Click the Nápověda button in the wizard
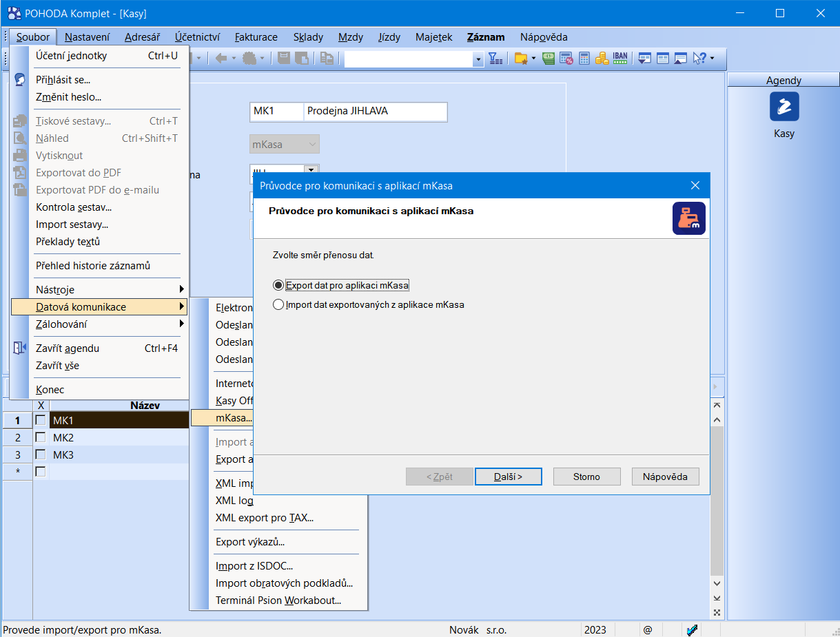This screenshot has width=840, height=637. point(665,477)
